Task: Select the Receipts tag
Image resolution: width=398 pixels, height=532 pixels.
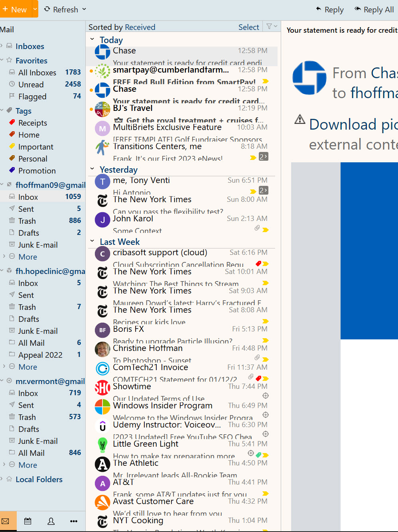Action: point(43,123)
